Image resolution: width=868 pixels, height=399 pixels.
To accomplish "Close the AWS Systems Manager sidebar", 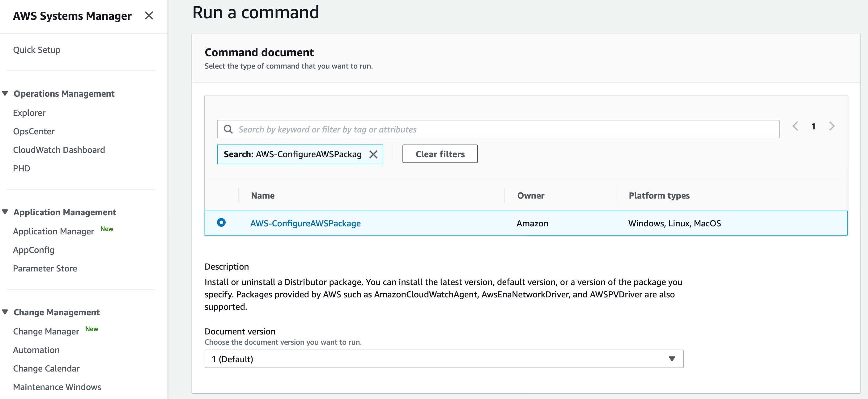I will click(x=149, y=15).
